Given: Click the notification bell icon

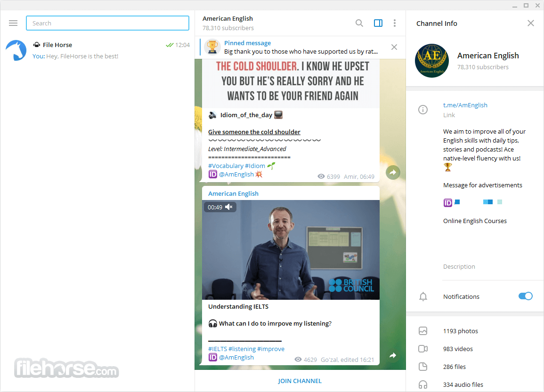Looking at the screenshot, I should [423, 296].
